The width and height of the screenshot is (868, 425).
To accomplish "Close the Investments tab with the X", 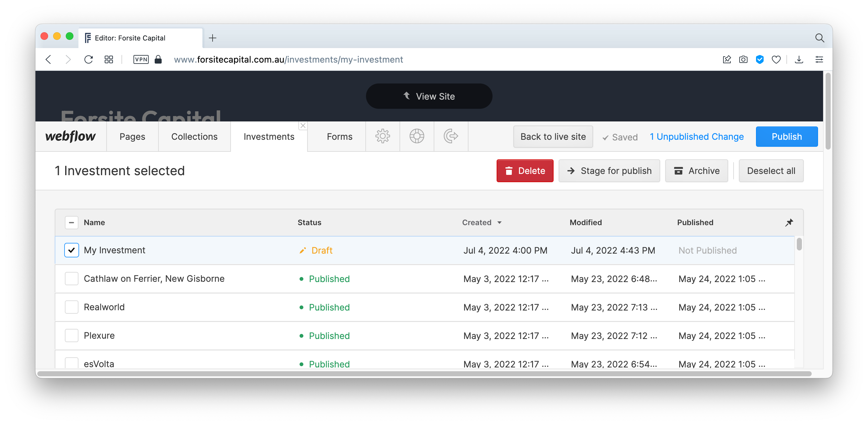I will [x=303, y=126].
